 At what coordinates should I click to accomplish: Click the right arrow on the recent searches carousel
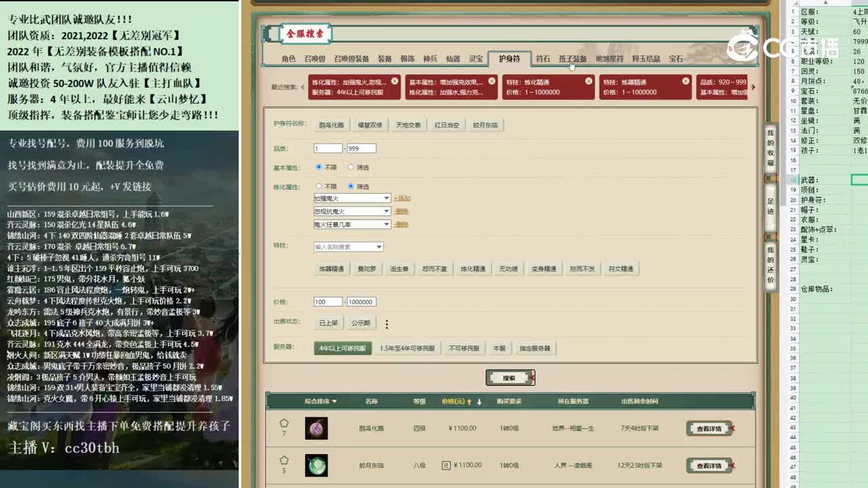[x=753, y=87]
